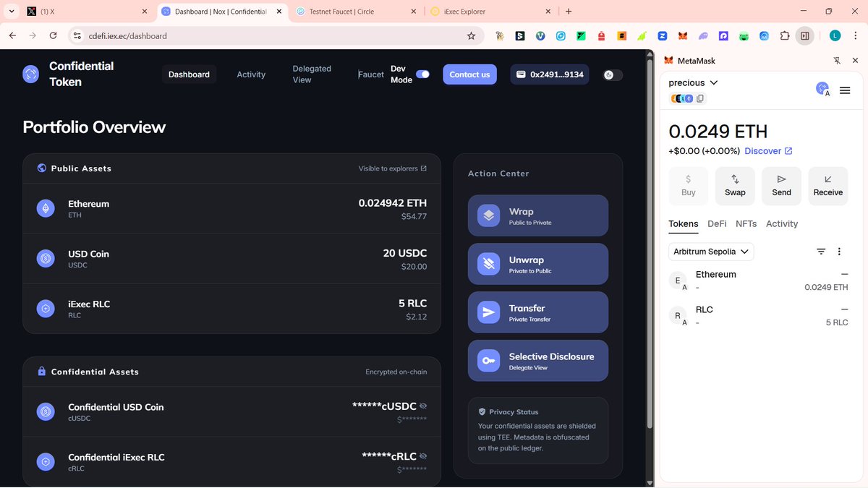The image size is (868, 488).
Task: Bookmark this page with the star icon
Action: [x=471, y=35]
